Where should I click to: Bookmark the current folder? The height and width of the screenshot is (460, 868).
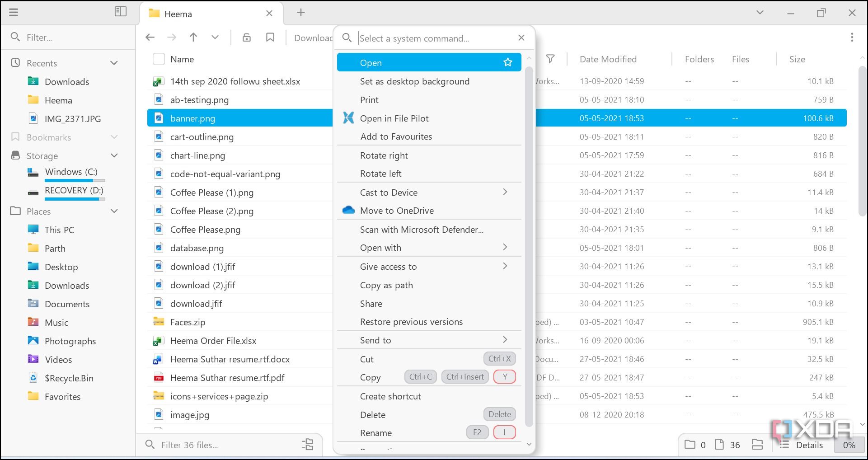click(270, 38)
